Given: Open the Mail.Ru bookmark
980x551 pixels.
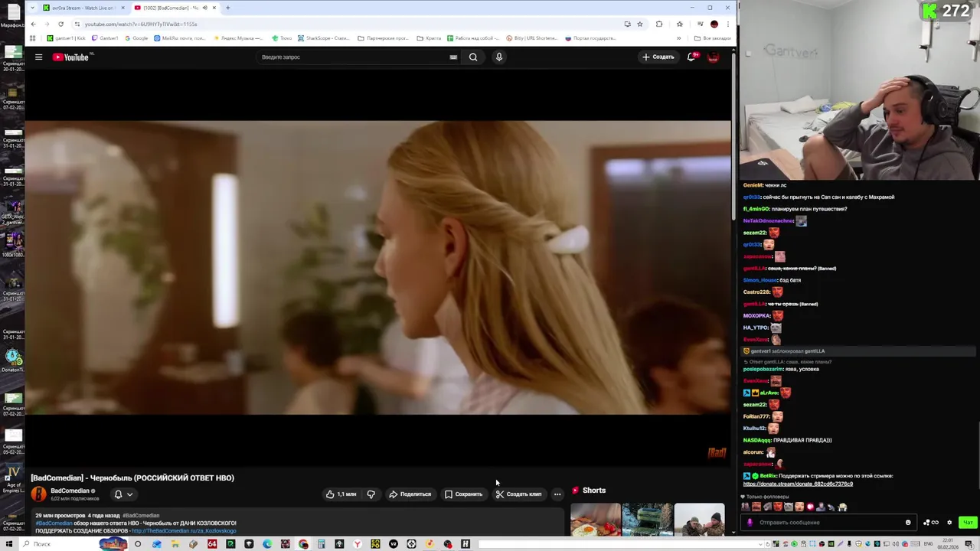Looking at the screenshot, I should pos(179,38).
